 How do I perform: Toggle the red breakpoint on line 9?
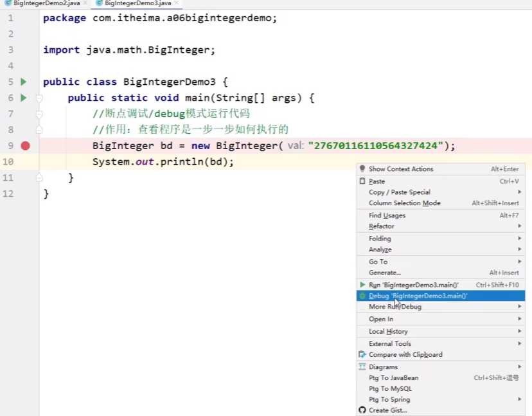coord(25,145)
